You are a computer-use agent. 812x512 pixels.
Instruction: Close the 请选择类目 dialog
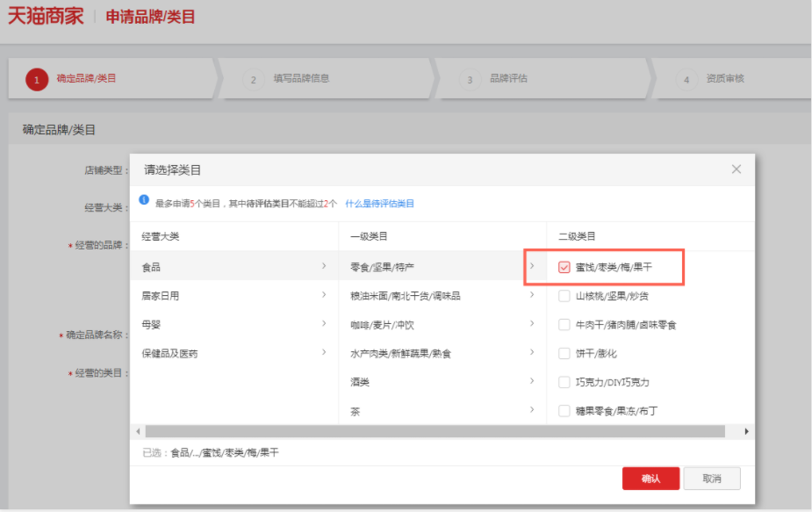[x=736, y=169]
